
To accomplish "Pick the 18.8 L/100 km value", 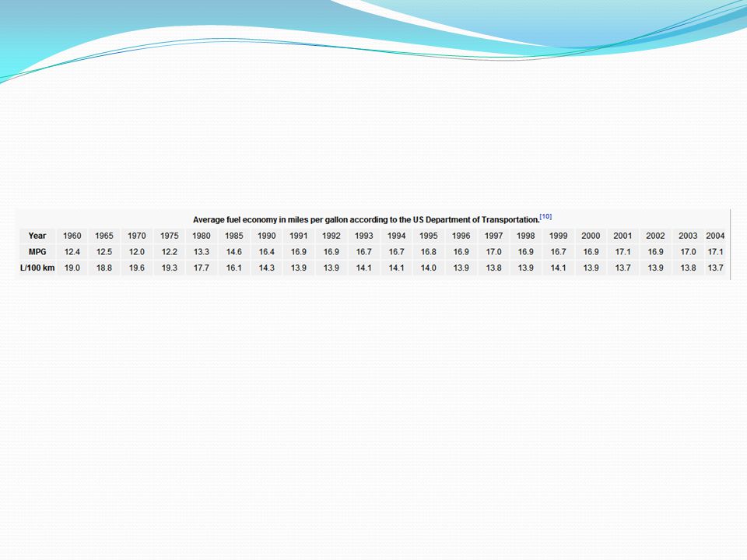I will [104, 268].
